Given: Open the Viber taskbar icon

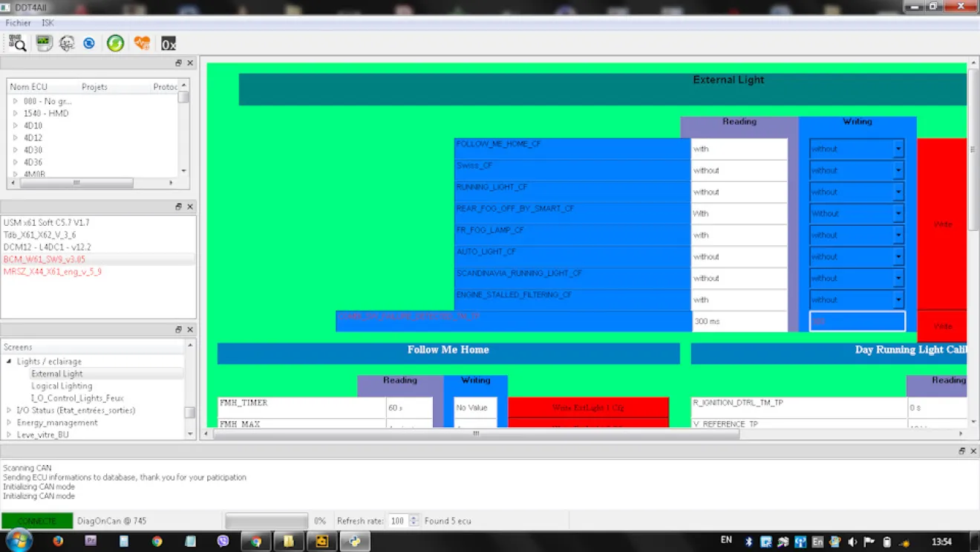Looking at the screenshot, I should 223,542.
